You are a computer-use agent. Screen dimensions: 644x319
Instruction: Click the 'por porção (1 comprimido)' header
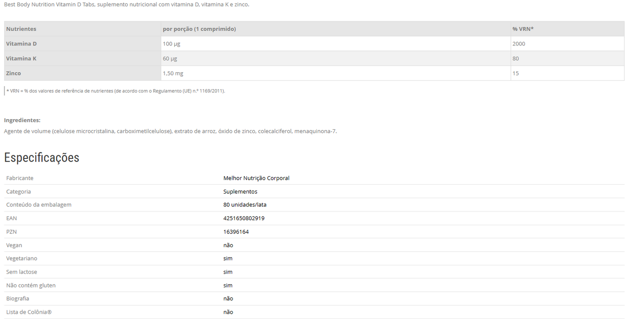pyautogui.click(x=199, y=29)
